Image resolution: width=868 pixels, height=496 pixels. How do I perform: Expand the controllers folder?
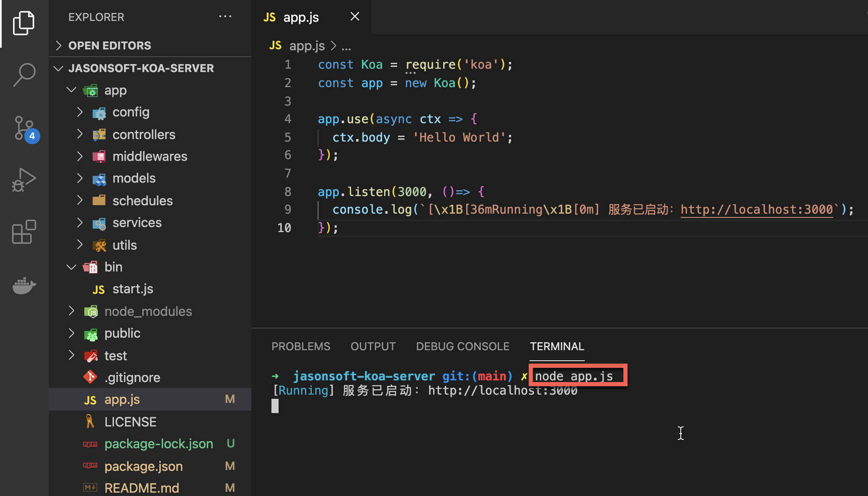click(x=144, y=134)
